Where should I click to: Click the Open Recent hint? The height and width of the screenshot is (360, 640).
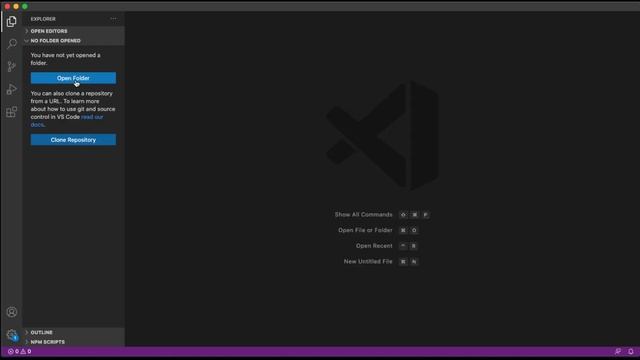coord(387,246)
